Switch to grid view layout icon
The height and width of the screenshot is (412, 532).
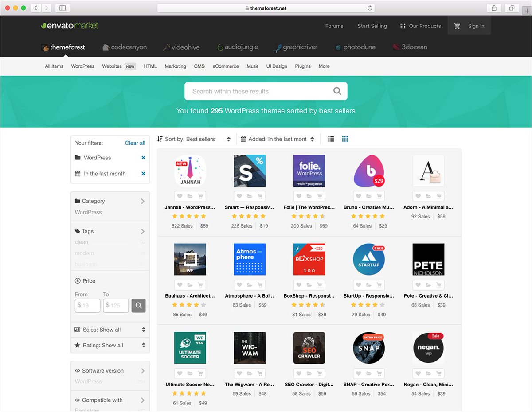(x=345, y=139)
